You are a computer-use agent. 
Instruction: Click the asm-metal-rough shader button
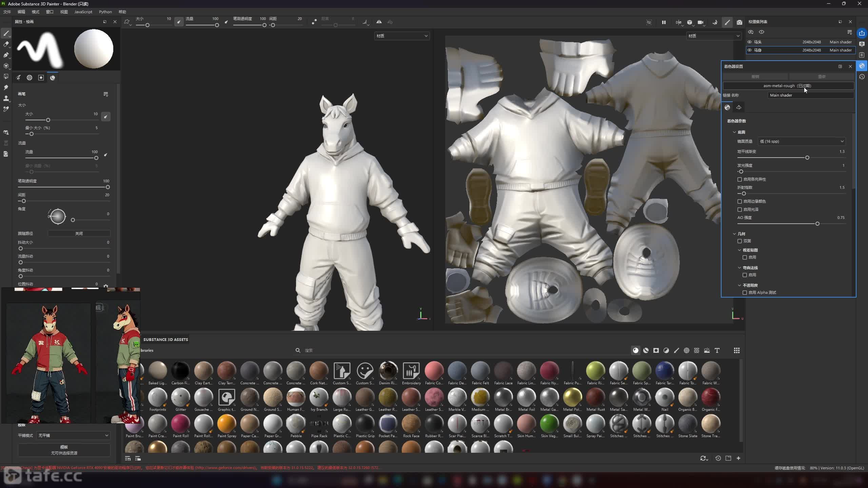pos(788,86)
